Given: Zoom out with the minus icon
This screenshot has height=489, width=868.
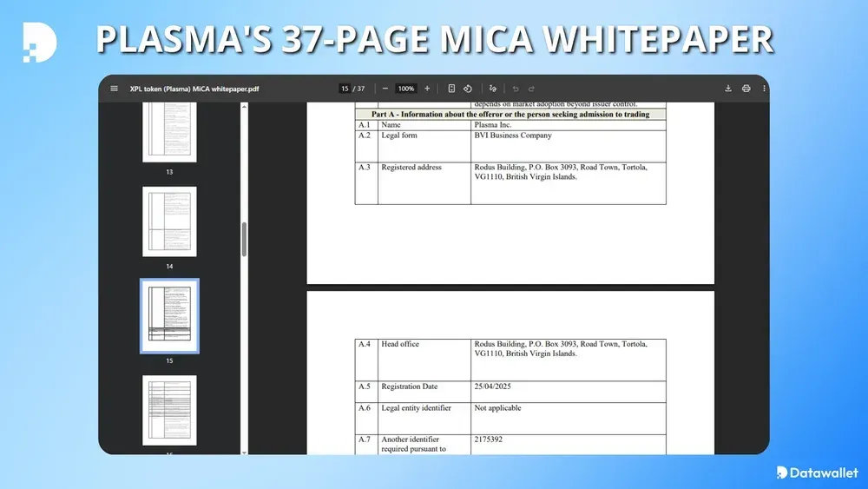Looking at the screenshot, I should tap(385, 89).
